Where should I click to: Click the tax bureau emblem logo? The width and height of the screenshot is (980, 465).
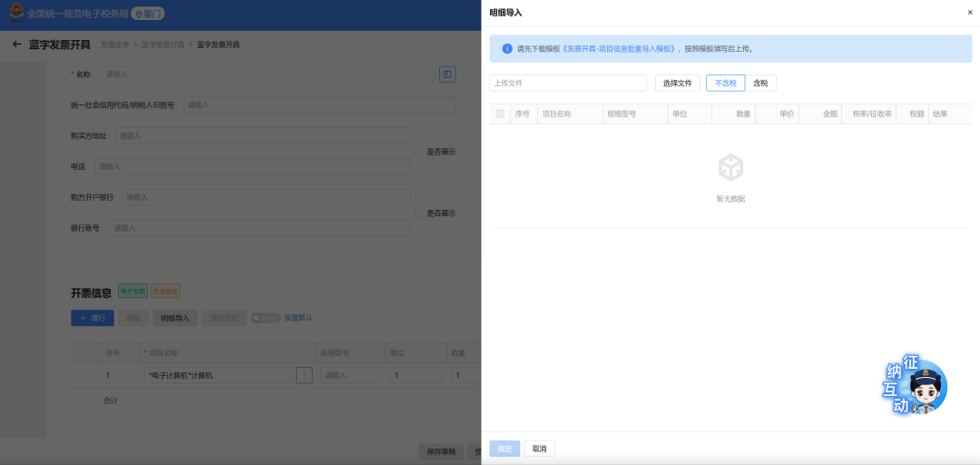[15, 14]
